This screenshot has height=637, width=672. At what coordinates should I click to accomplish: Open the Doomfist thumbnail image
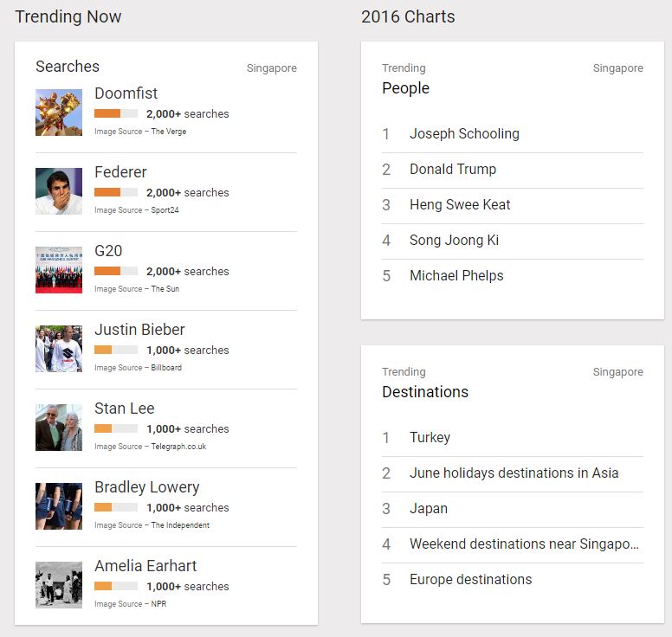(x=59, y=113)
